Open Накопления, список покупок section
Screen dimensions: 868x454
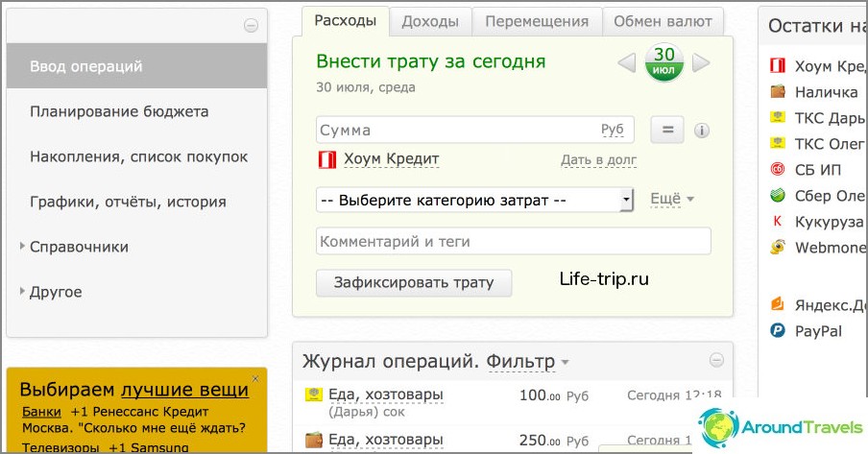(139, 156)
